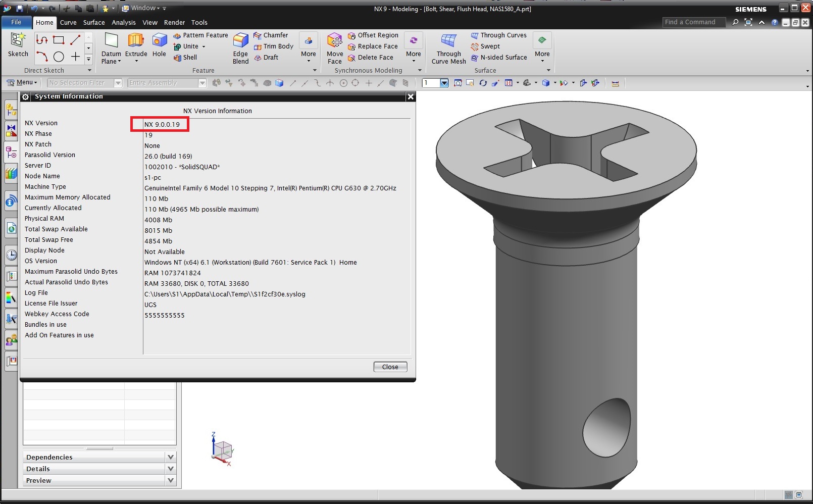The height and width of the screenshot is (504, 813).
Task: Open the Window dropdown in title bar
Action: (144, 8)
